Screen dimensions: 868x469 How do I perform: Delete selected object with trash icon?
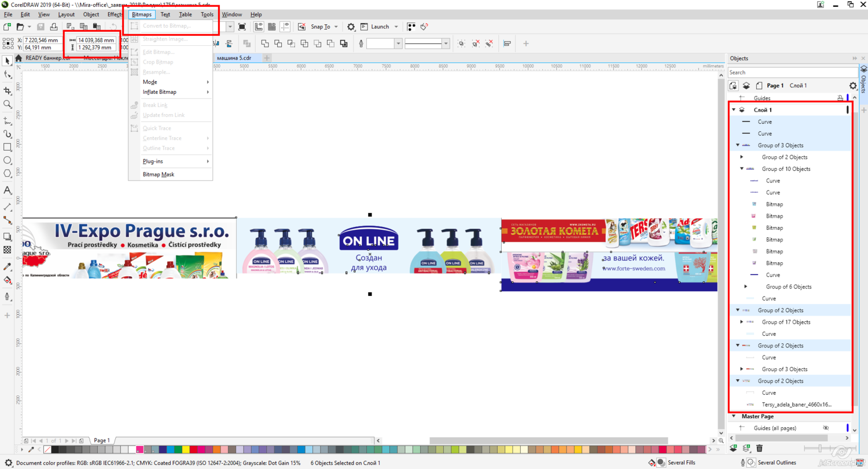click(760, 448)
